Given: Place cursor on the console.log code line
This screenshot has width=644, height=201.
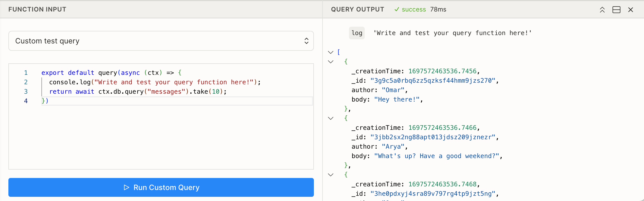Looking at the screenshot, I should [155, 82].
